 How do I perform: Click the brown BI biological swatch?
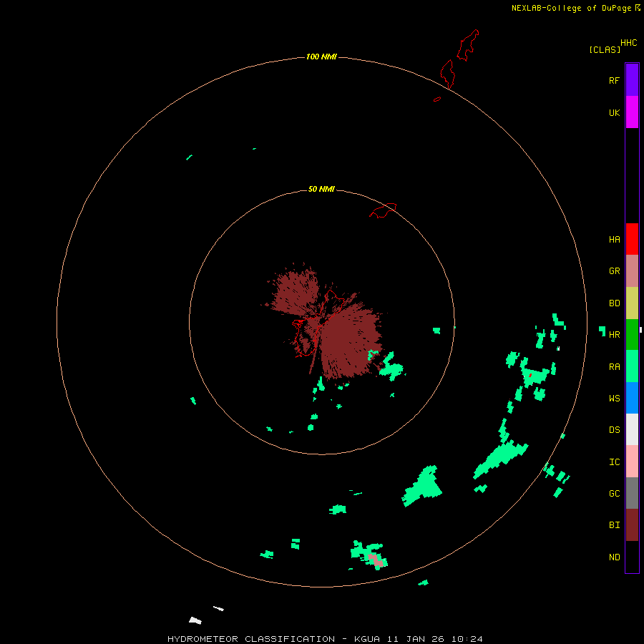632,525
